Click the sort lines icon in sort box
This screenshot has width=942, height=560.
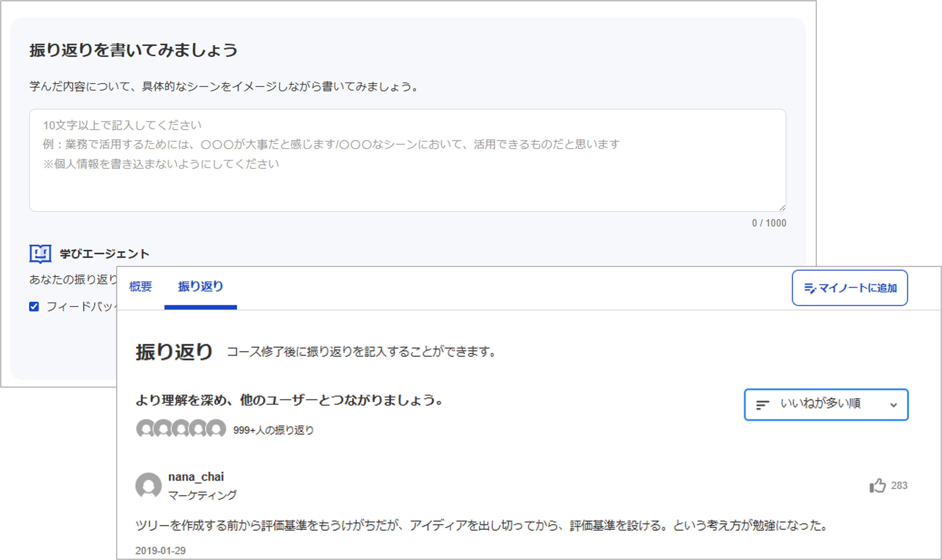[762, 405]
